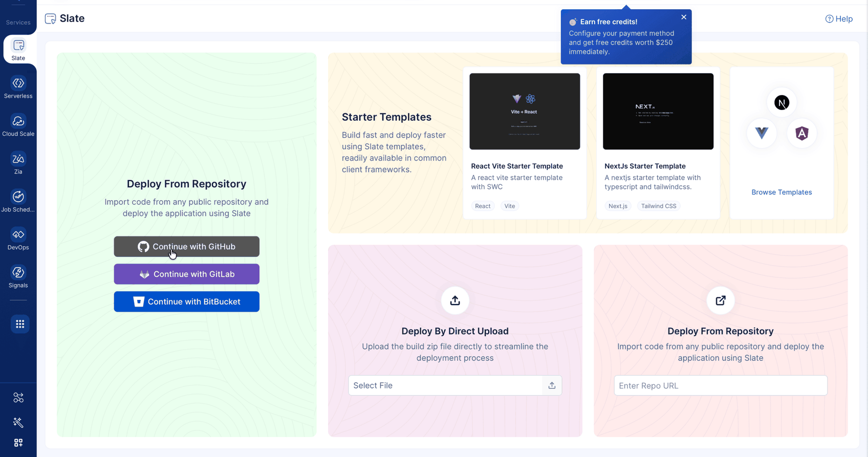Open the Cloud Scale service
The image size is (868, 457).
tap(18, 125)
